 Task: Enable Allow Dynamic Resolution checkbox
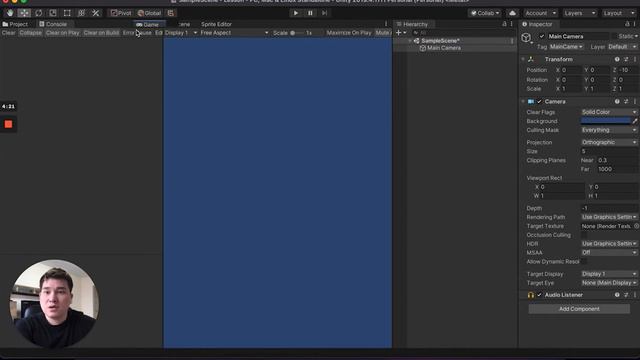pyautogui.click(x=584, y=261)
